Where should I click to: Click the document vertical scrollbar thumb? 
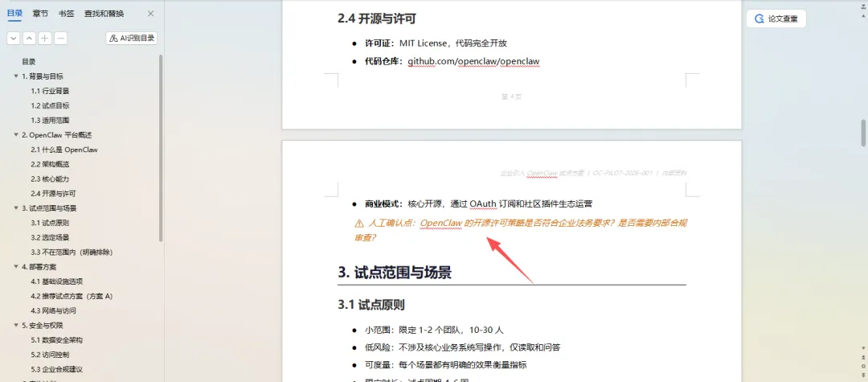863,133
